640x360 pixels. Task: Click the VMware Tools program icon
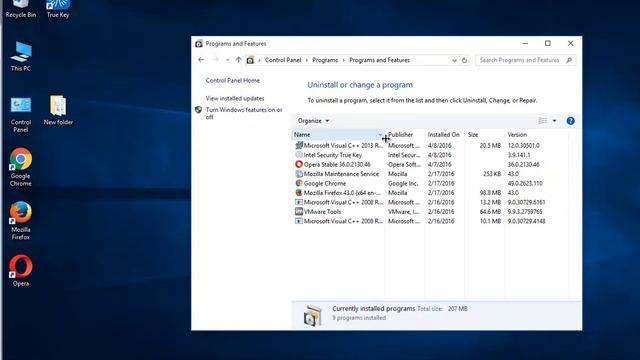(x=299, y=211)
